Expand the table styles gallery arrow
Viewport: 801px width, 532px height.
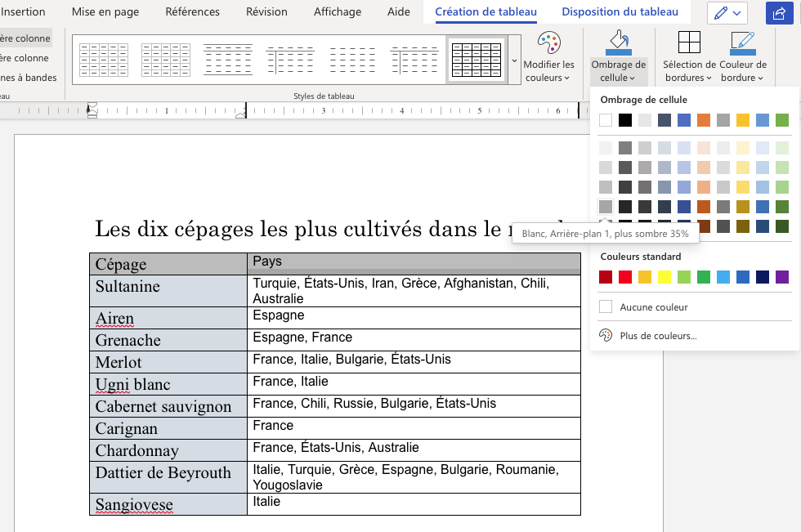point(514,60)
